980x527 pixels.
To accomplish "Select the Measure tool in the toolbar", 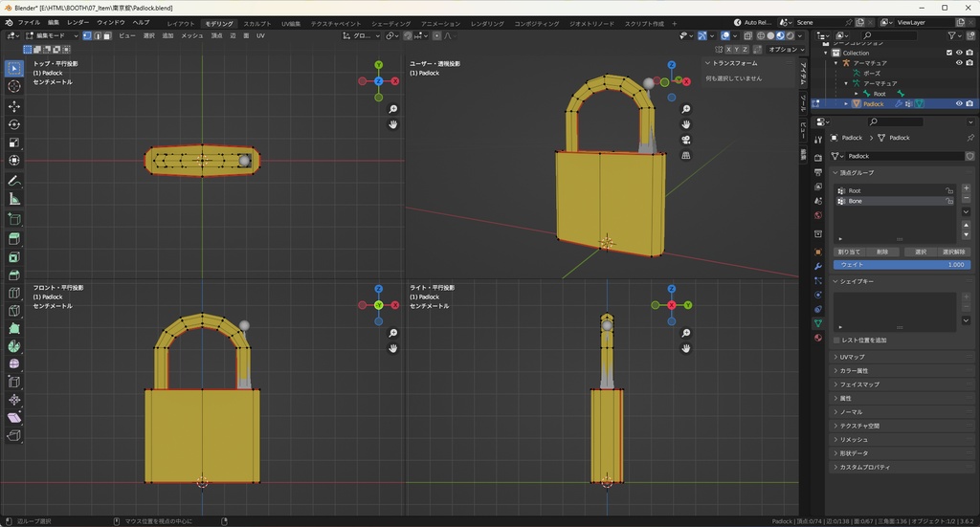I will (x=14, y=199).
